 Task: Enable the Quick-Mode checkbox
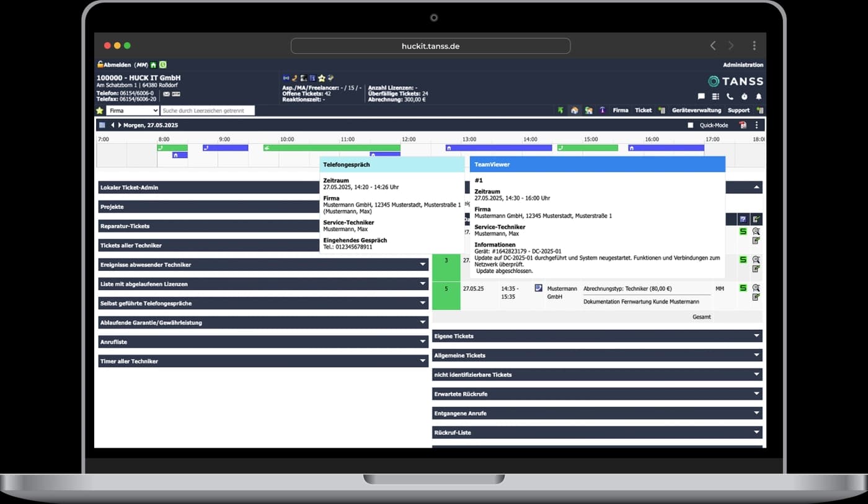point(691,125)
